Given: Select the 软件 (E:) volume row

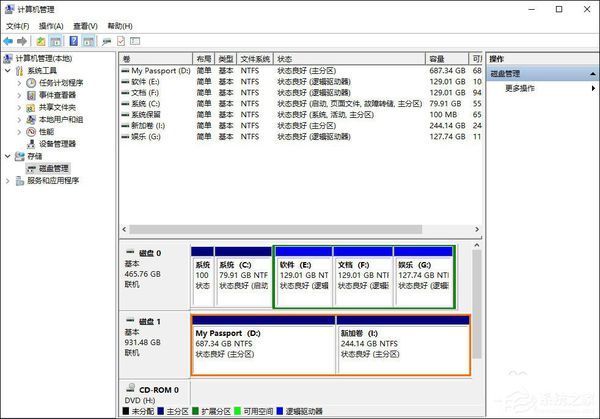Looking at the screenshot, I should (301, 82).
